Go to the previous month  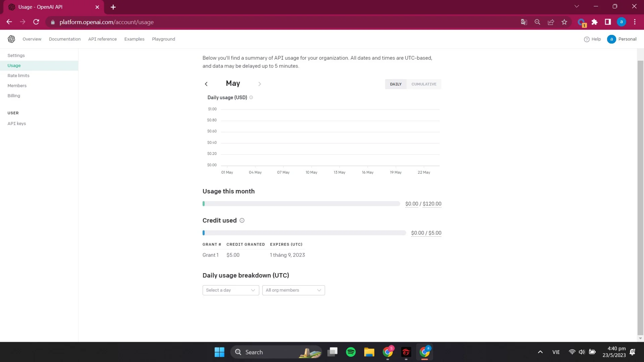point(206,84)
